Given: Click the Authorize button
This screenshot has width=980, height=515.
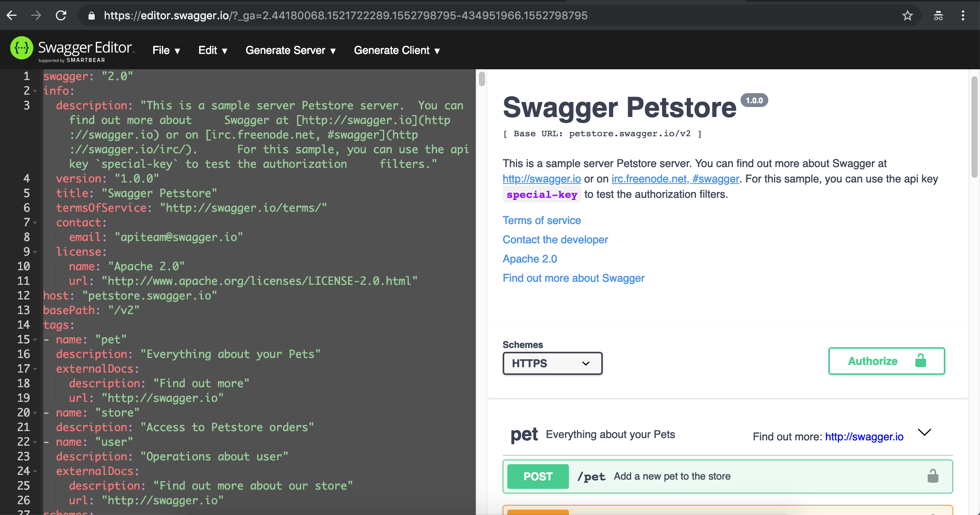Looking at the screenshot, I should pos(886,361).
